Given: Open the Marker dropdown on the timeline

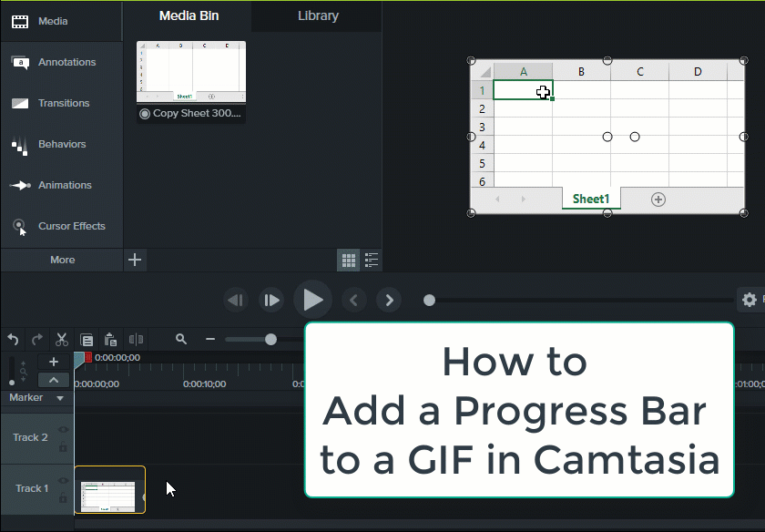Looking at the screenshot, I should point(60,397).
